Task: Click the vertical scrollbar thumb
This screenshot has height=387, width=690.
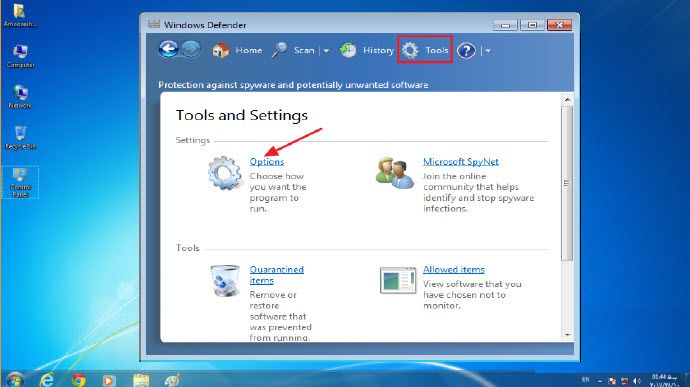Action: [567, 183]
